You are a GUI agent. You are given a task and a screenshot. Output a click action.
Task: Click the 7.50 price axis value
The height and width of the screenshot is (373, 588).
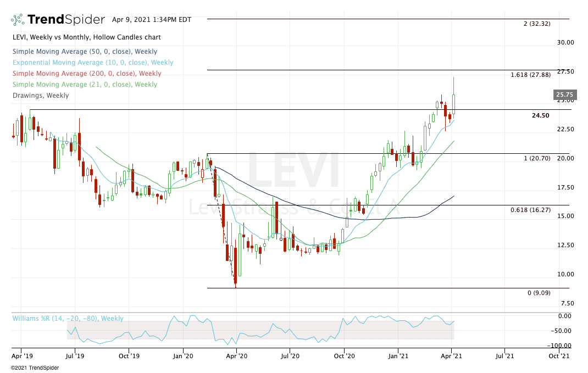pyautogui.click(x=567, y=303)
